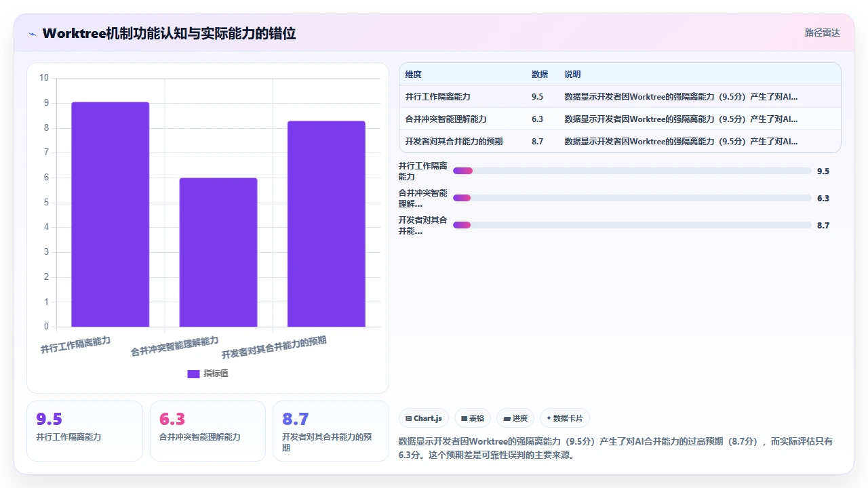This screenshot has height=488, width=868.
Task: Click x-axis label 并行工作隔离能力
Action: 75,345
